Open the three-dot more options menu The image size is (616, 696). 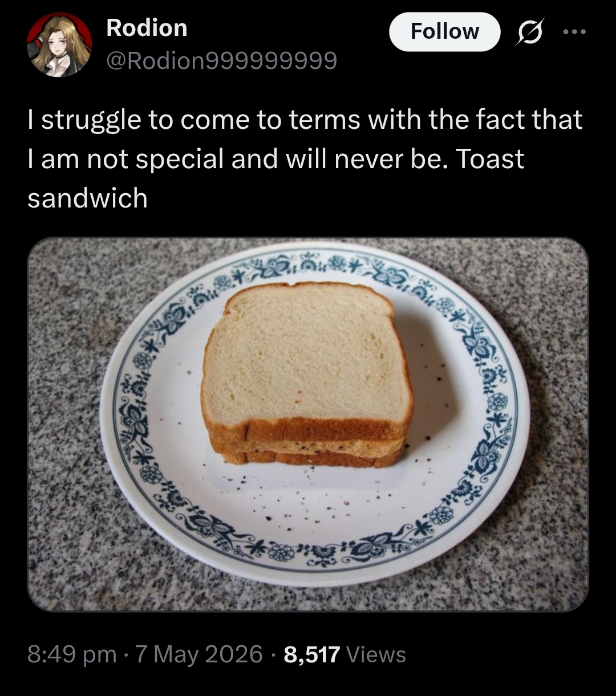(574, 32)
